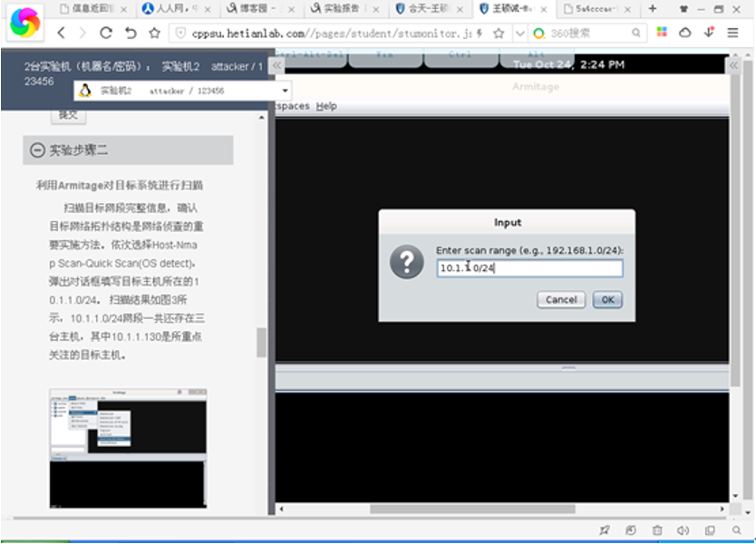Click the magnifier in the 360 search box
Viewport: 756px width, 544px height.
coord(636,33)
